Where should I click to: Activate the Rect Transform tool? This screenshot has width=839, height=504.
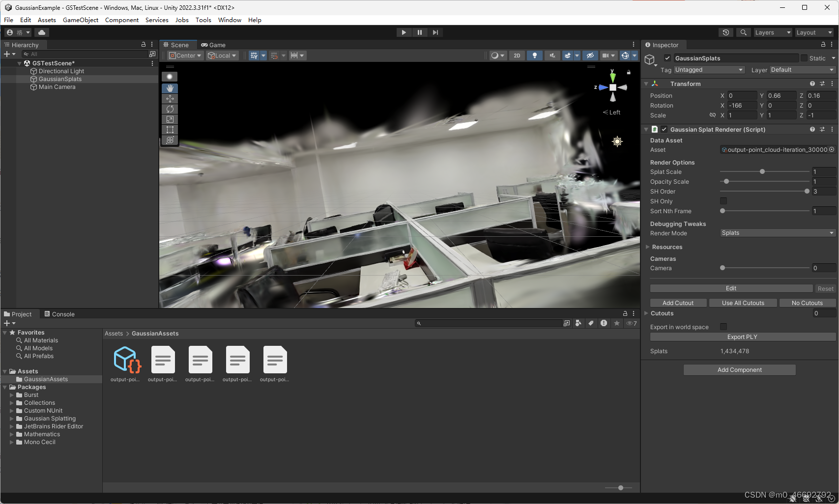click(x=170, y=130)
